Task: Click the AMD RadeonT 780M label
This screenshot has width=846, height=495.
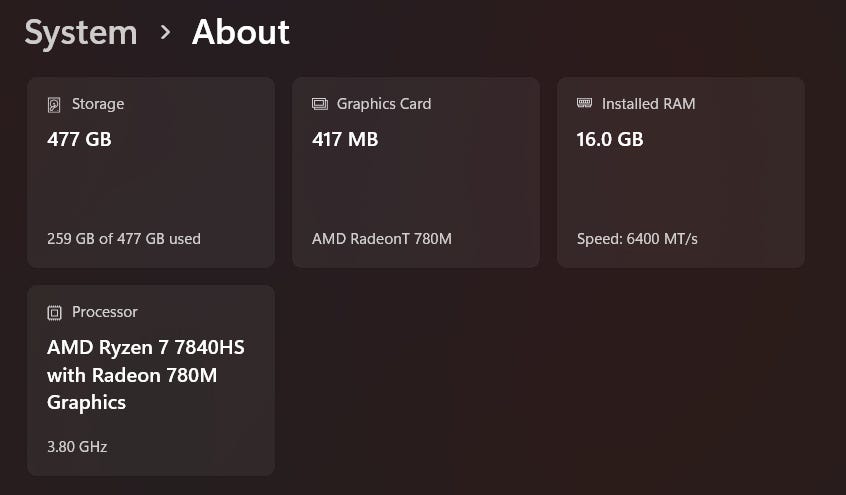Action: 380,239
